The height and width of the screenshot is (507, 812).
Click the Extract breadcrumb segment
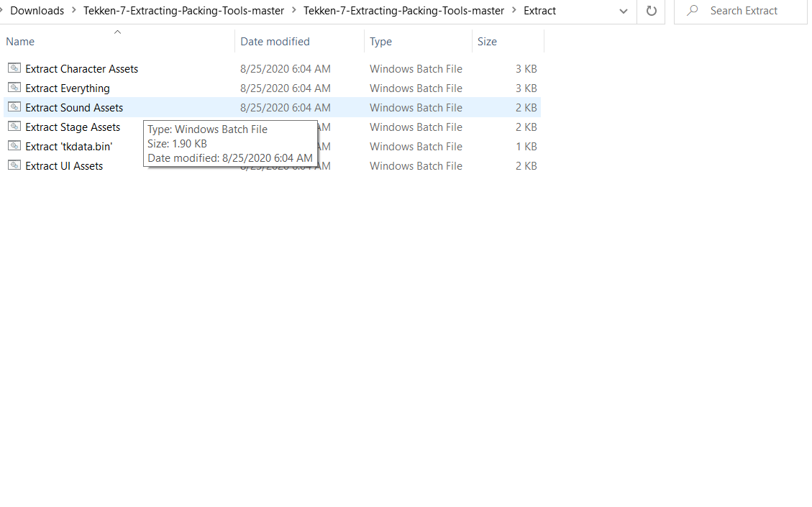[x=539, y=10]
